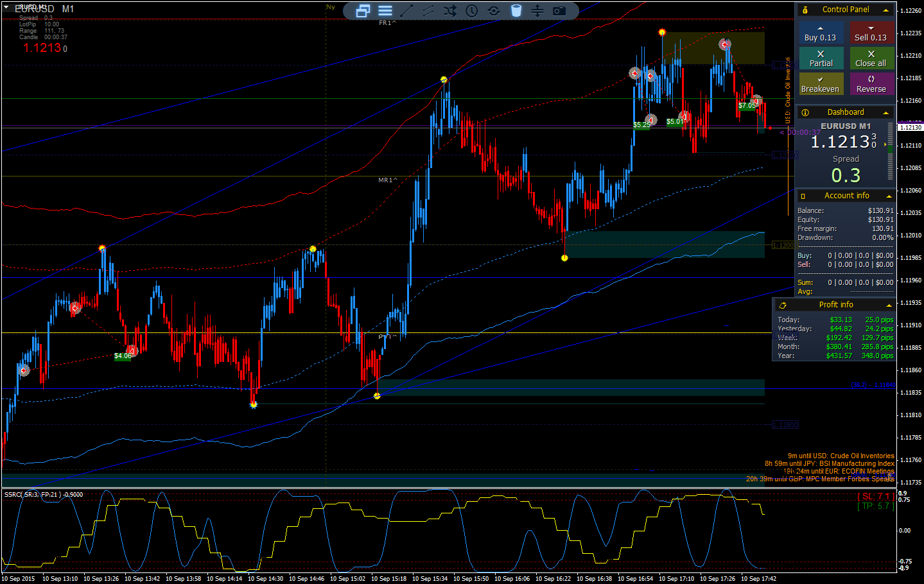Select the parallel channel lines tool
This screenshot has height=584, width=924.
428,11
